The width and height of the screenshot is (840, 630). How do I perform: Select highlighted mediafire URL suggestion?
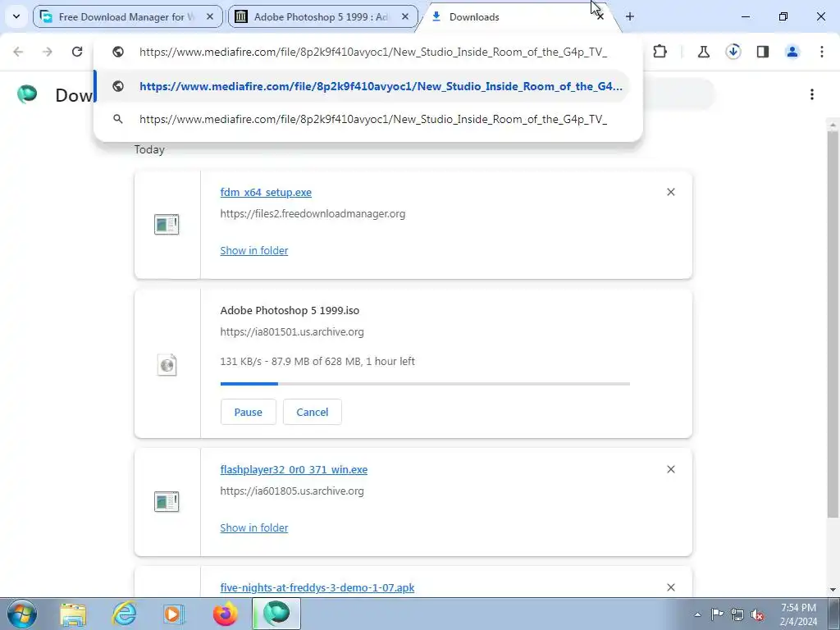(362, 86)
